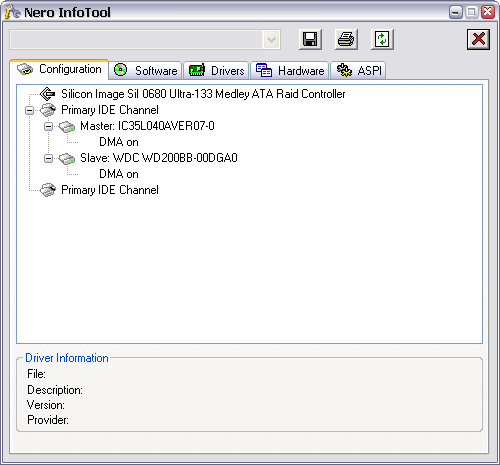Open the Drivers tab
500x465 pixels.
[x=216, y=70]
